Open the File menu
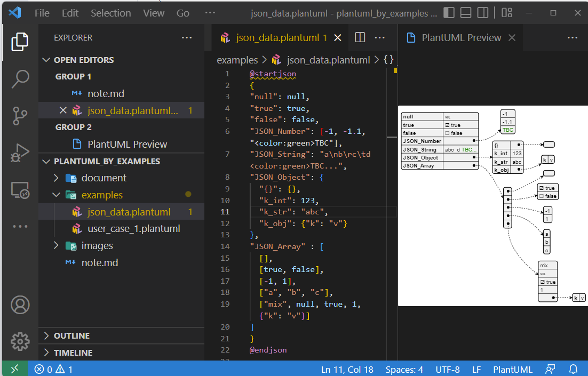 click(42, 13)
